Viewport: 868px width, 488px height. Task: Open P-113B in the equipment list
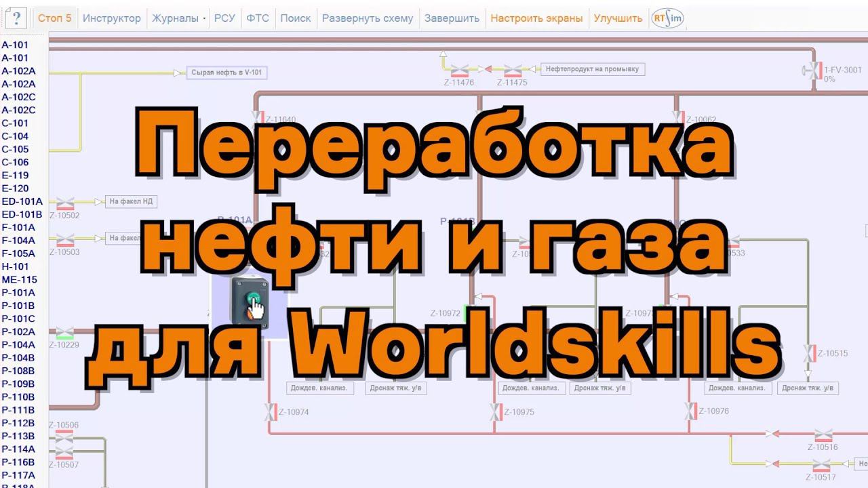(18, 436)
